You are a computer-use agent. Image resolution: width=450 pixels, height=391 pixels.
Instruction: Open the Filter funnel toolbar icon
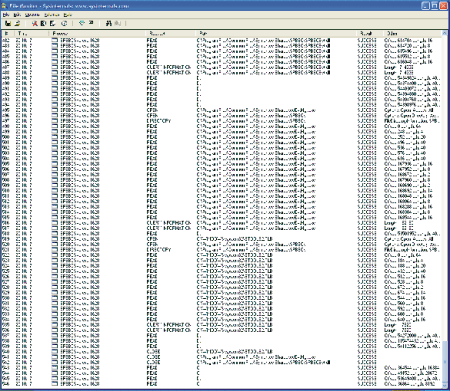click(81, 23)
